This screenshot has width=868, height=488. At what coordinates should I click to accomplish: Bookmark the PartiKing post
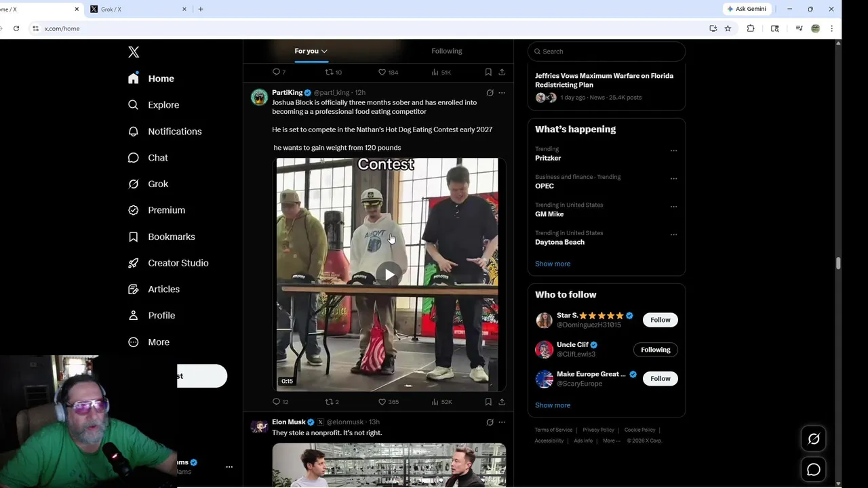[x=488, y=402]
